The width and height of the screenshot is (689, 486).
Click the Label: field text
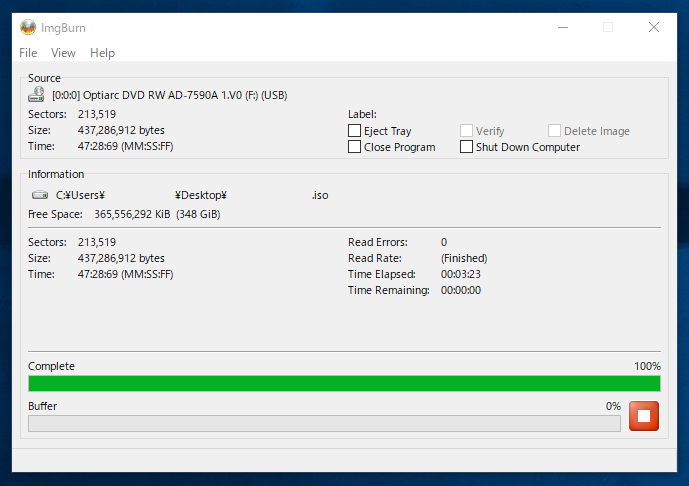[x=362, y=114]
